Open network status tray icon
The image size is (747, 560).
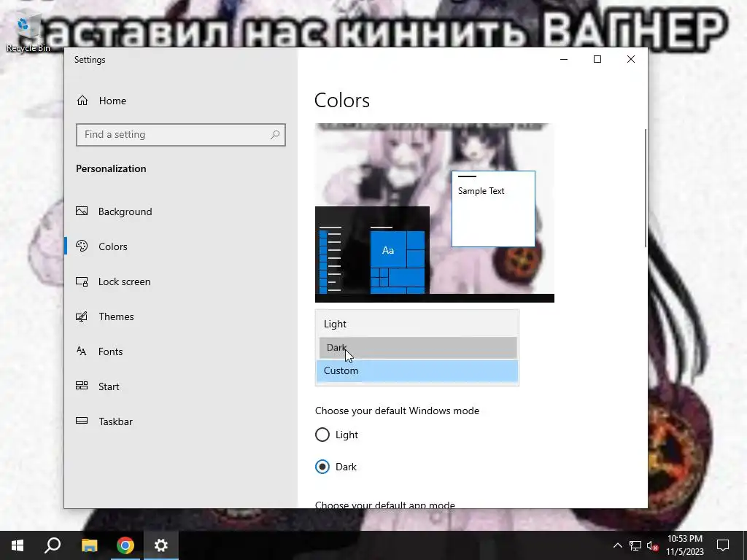click(635, 545)
